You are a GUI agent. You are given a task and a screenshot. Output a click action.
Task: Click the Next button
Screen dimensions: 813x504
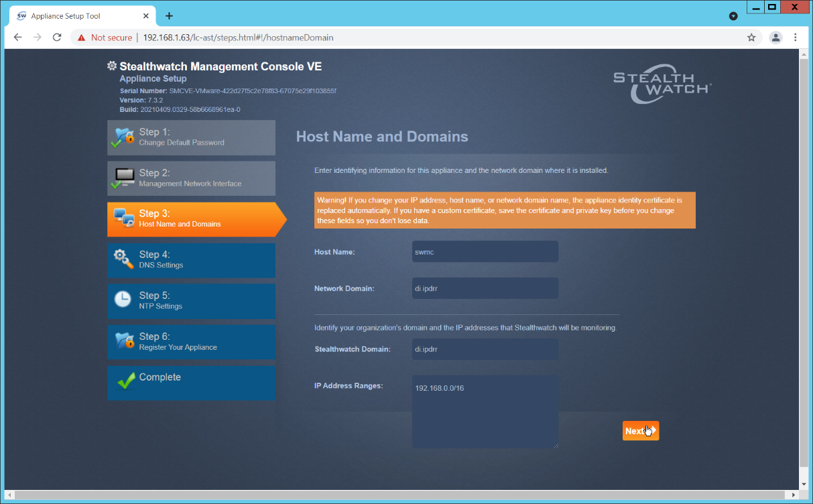click(639, 430)
